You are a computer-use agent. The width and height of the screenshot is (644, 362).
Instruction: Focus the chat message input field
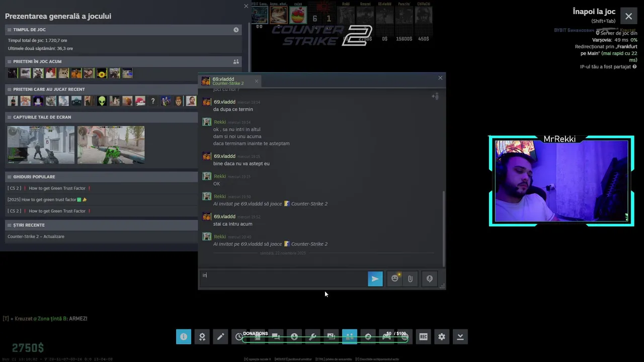(283, 279)
